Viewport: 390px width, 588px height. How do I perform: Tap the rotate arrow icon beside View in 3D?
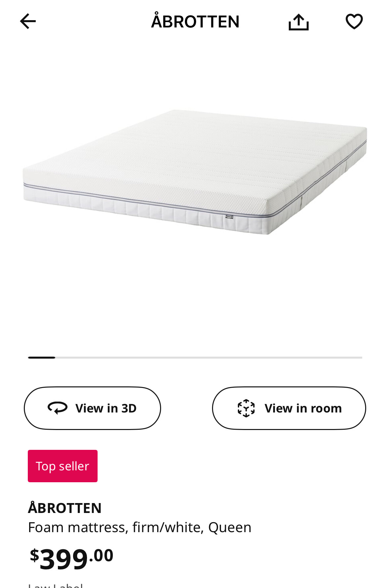[58, 408]
